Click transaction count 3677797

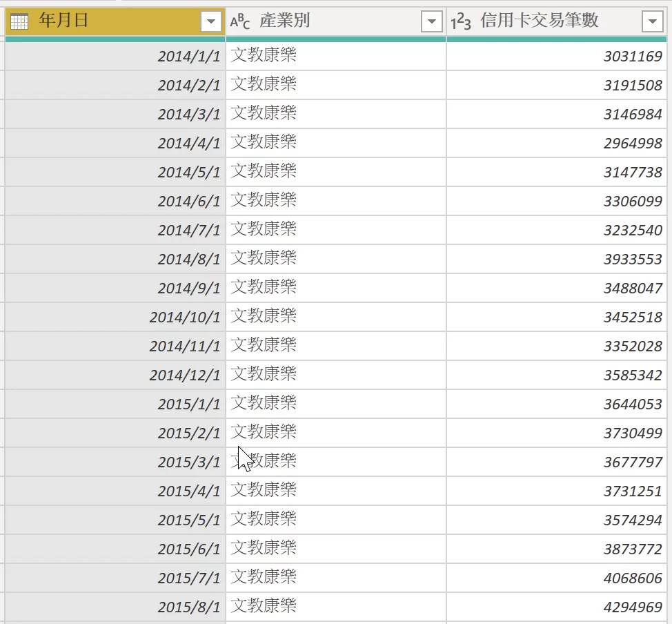[557, 462]
